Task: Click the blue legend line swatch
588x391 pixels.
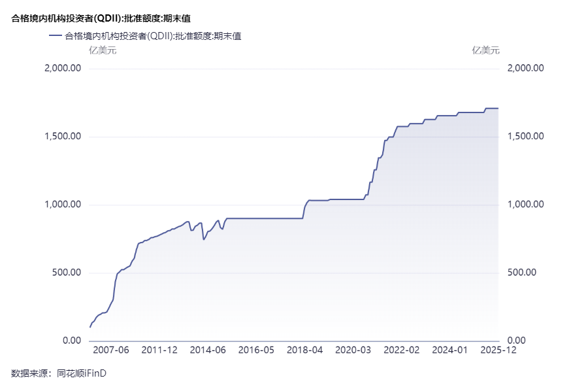Action: [x=56, y=37]
